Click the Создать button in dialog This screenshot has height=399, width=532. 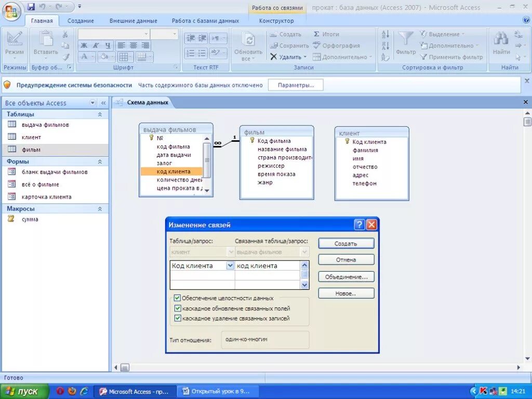[x=346, y=243]
